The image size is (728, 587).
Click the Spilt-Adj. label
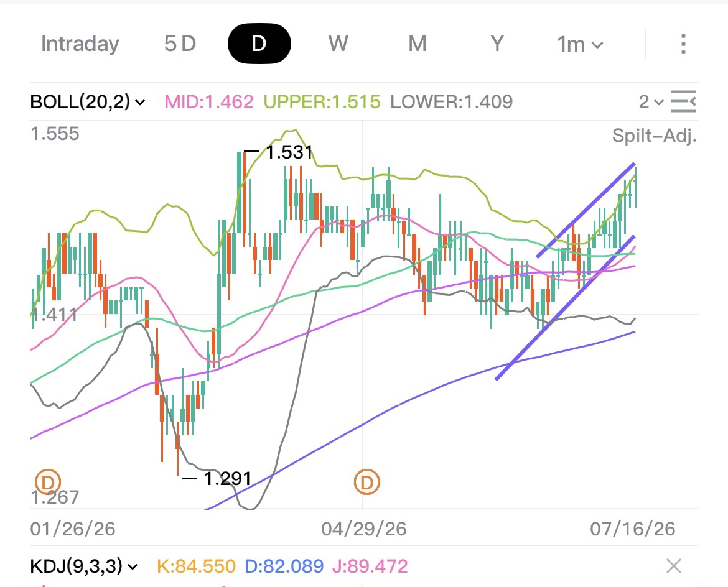pos(655,136)
